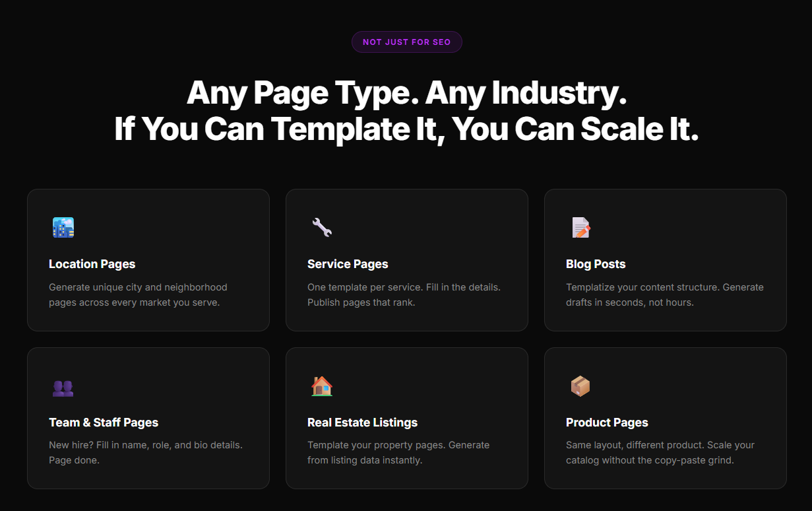The height and width of the screenshot is (511, 812).
Task: Click the memo pencil icon above Blog Posts
Action: 580,228
